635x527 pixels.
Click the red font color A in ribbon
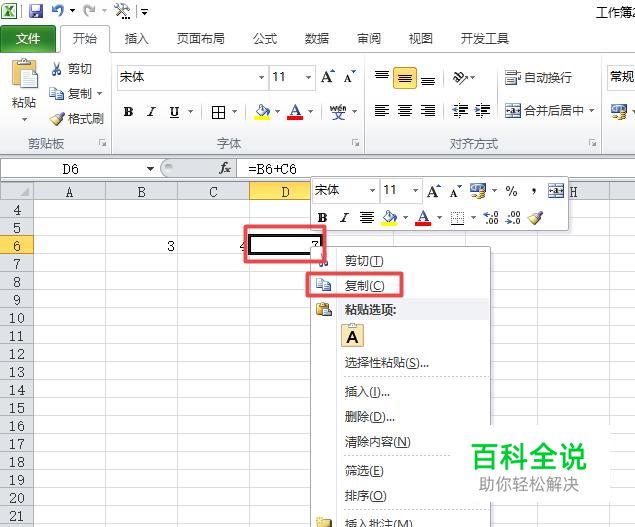point(295,111)
